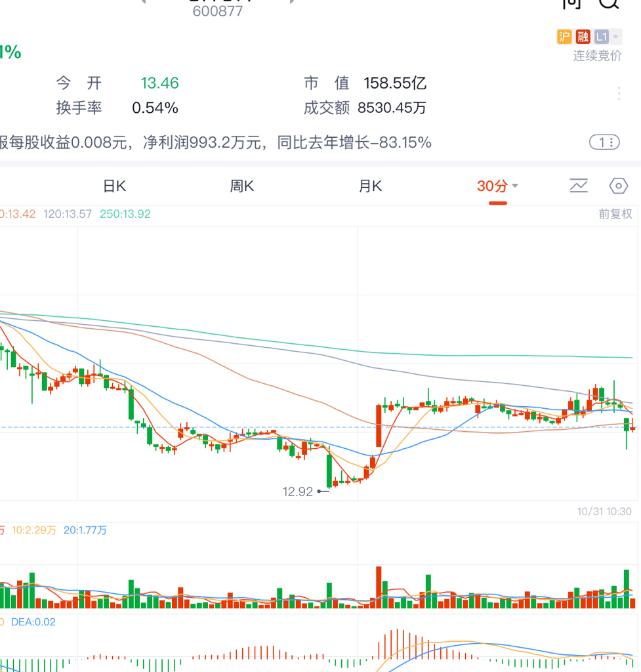Go to next stock with right arrow
Viewport: 641px width, 672px height.
pos(293,2)
